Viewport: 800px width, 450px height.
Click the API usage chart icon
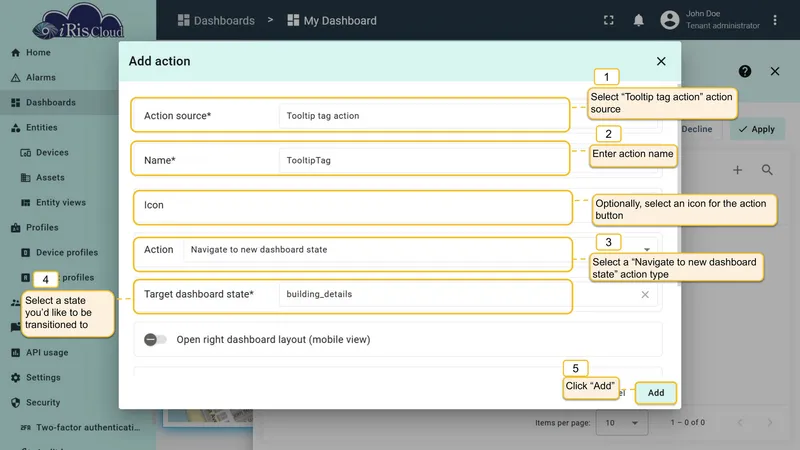[16, 353]
